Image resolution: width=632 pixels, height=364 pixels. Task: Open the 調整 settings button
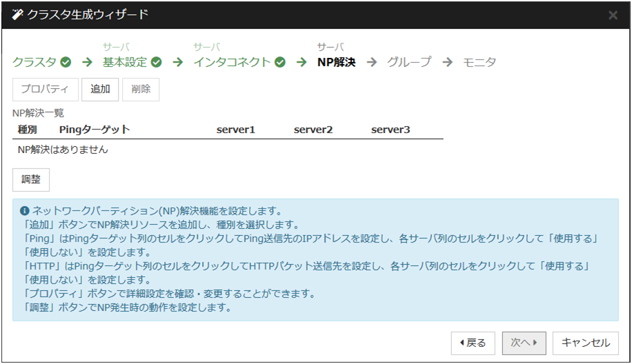tap(31, 180)
